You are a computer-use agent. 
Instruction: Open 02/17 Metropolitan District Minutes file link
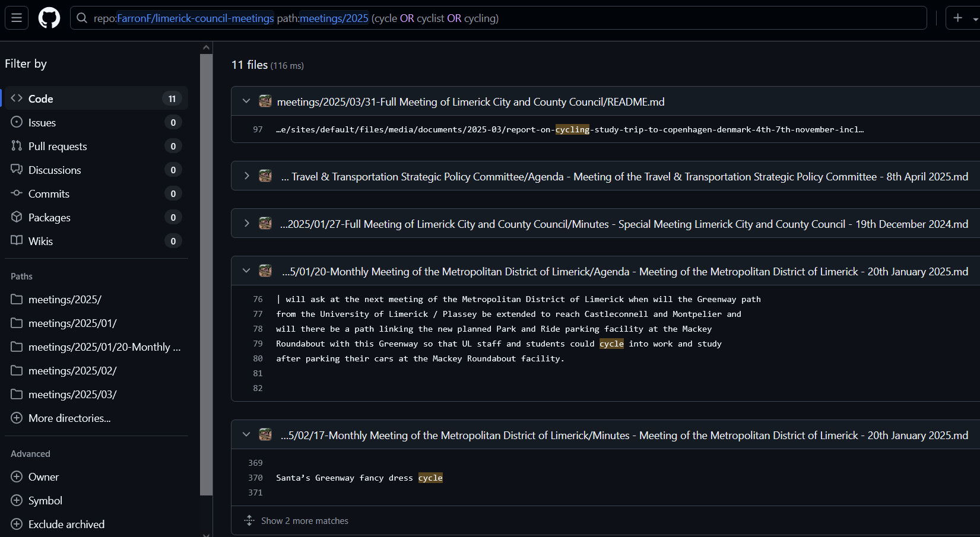point(624,436)
